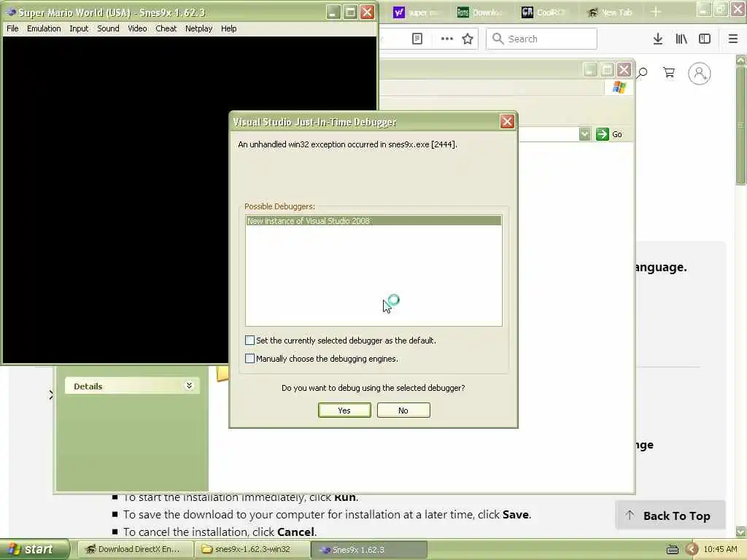
Task: Close the Explorer folder window
Action: click(x=624, y=70)
